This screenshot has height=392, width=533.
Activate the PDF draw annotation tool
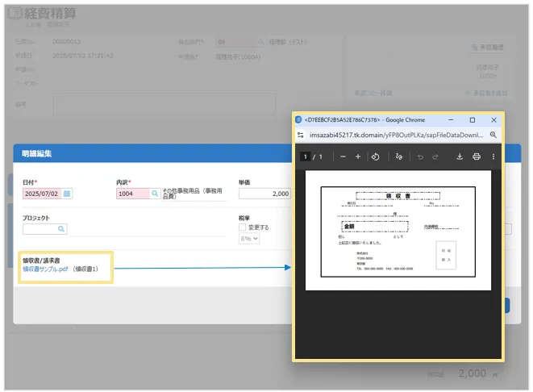coord(399,156)
